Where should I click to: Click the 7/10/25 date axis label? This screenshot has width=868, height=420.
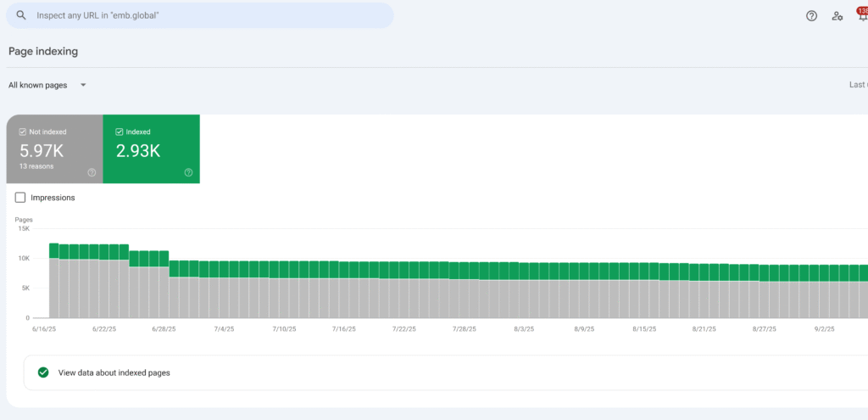pyautogui.click(x=285, y=329)
